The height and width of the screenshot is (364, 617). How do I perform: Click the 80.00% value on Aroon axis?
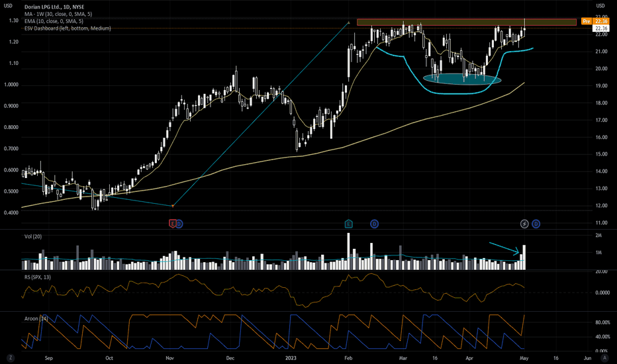point(602,323)
